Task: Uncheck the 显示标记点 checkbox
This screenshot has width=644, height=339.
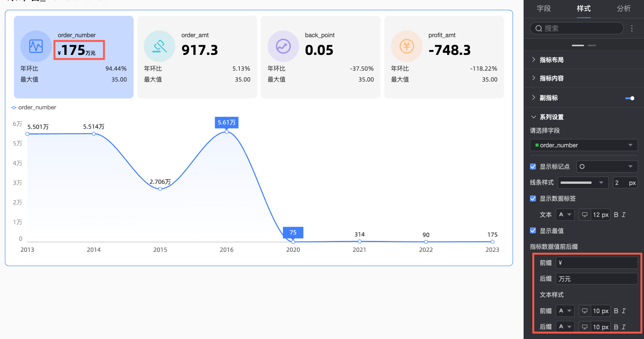Action: click(x=533, y=166)
